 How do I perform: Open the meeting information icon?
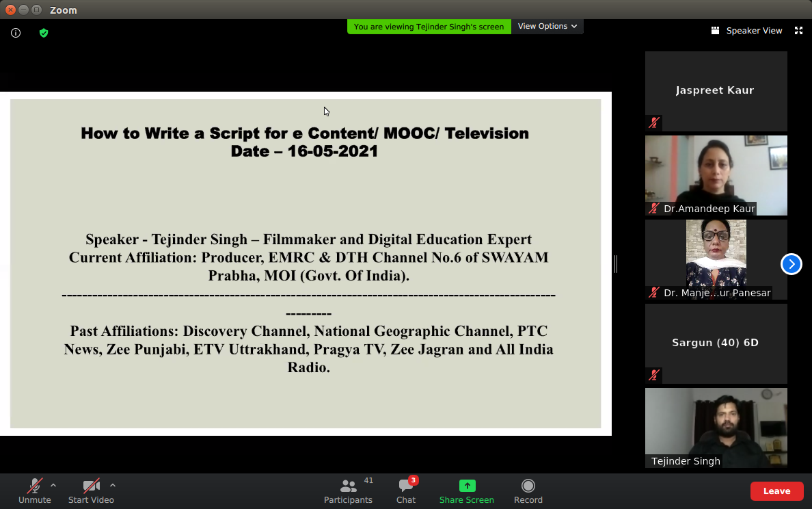coord(16,33)
